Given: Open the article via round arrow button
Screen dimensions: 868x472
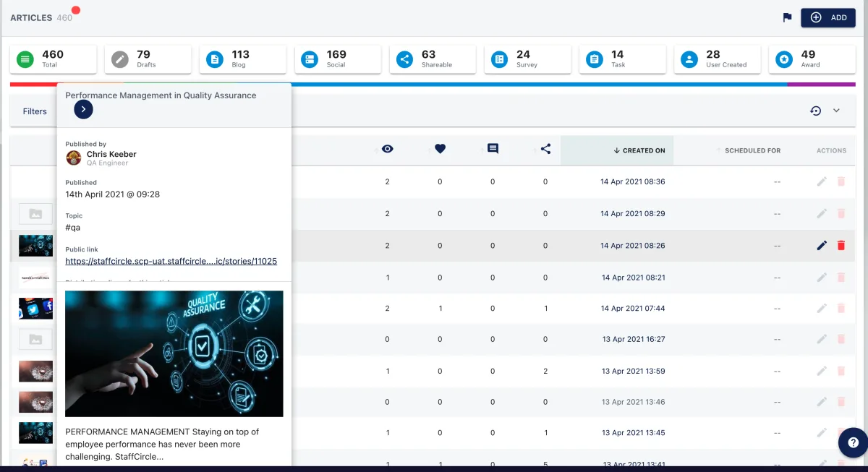Looking at the screenshot, I should tap(83, 109).
